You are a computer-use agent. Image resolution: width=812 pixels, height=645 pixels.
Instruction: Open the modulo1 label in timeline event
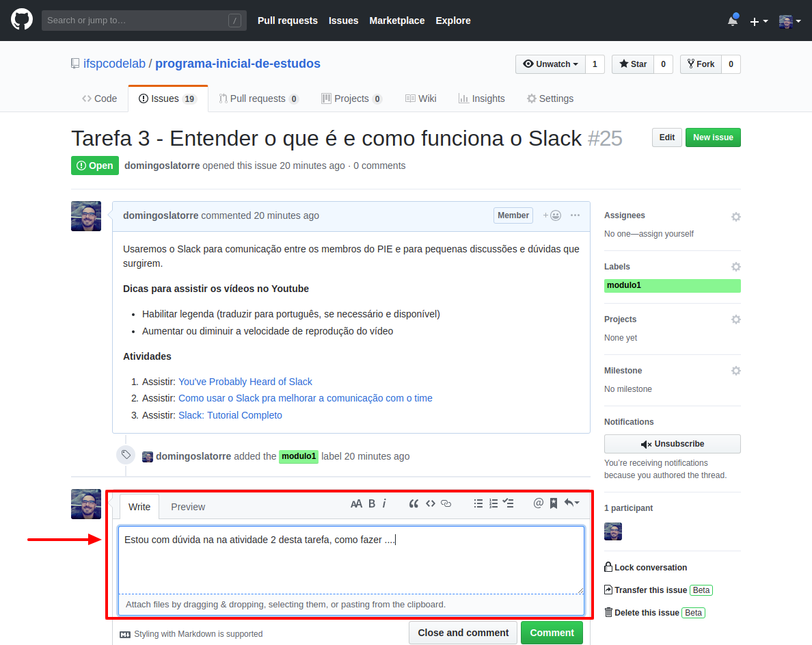pyautogui.click(x=299, y=456)
